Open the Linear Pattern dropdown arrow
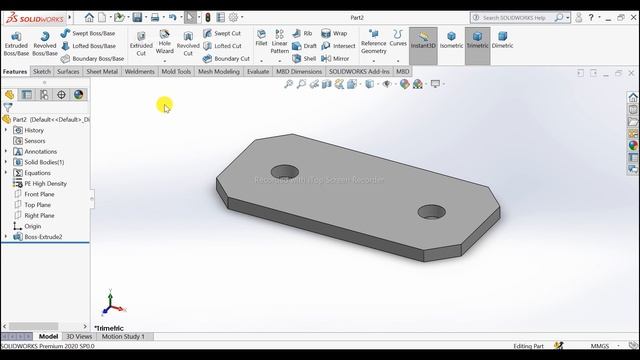The height and width of the screenshot is (360, 640). [x=280, y=61]
